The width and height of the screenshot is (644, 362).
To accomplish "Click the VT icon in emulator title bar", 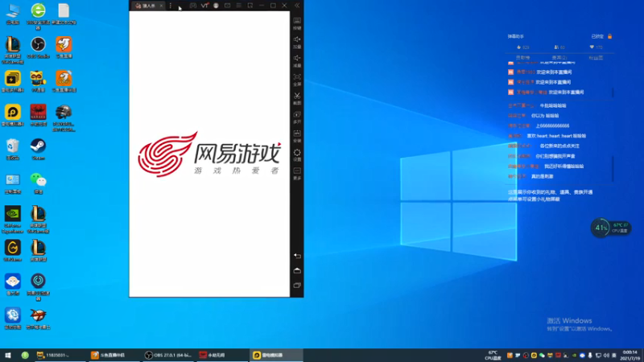I will point(204,6).
